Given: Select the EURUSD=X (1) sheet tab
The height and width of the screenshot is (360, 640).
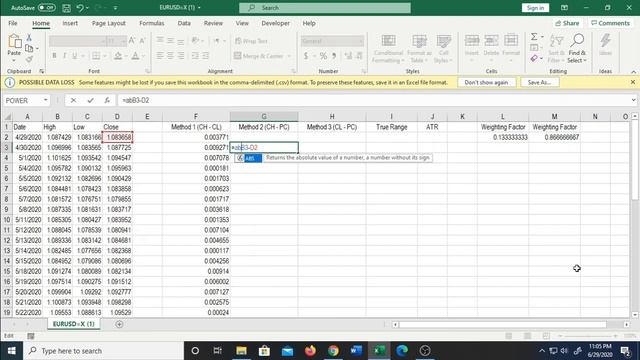Looking at the screenshot, I should 73,324.
